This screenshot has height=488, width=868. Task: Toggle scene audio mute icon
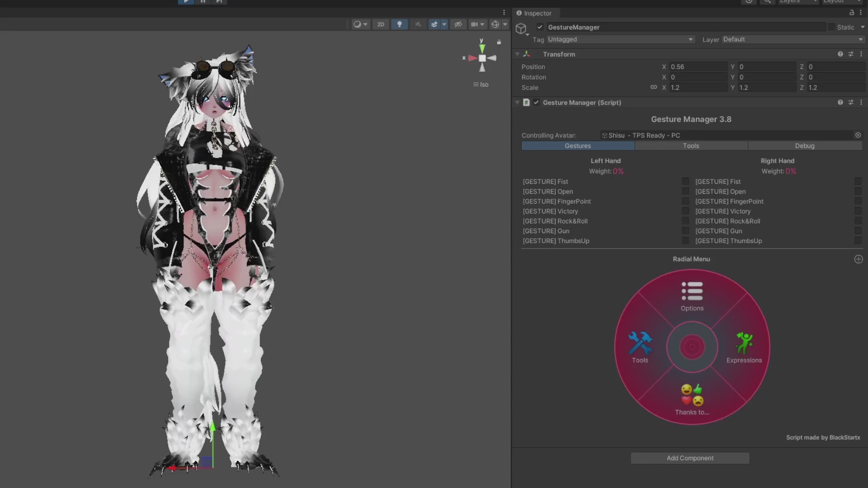(x=418, y=24)
